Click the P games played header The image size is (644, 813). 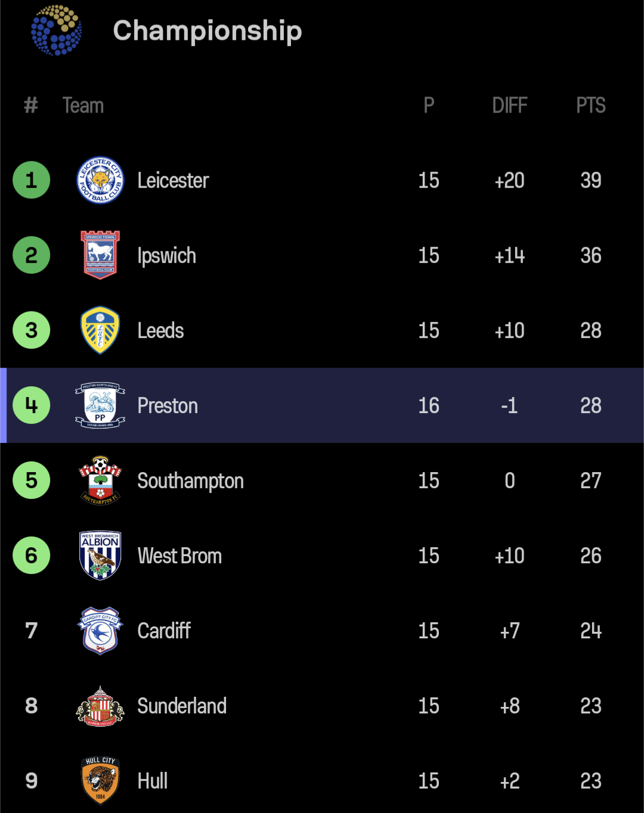pyautogui.click(x=429, y=105)
